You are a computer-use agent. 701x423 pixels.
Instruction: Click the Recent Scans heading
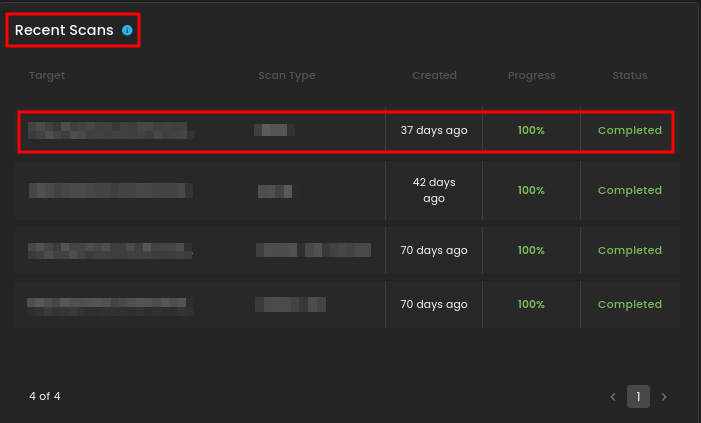click(x=64, y=31)
